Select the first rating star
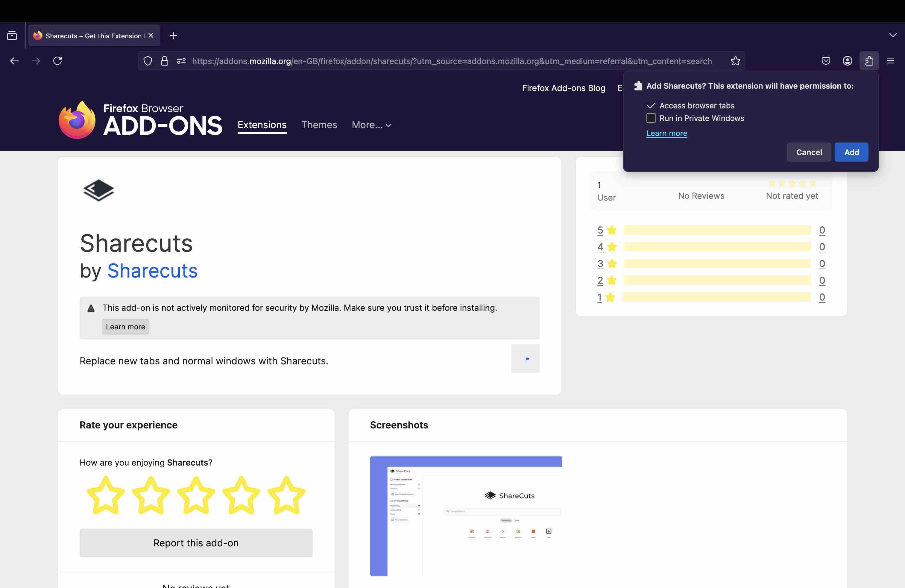Viewport: 905px width, 588px height. (106, 495)
